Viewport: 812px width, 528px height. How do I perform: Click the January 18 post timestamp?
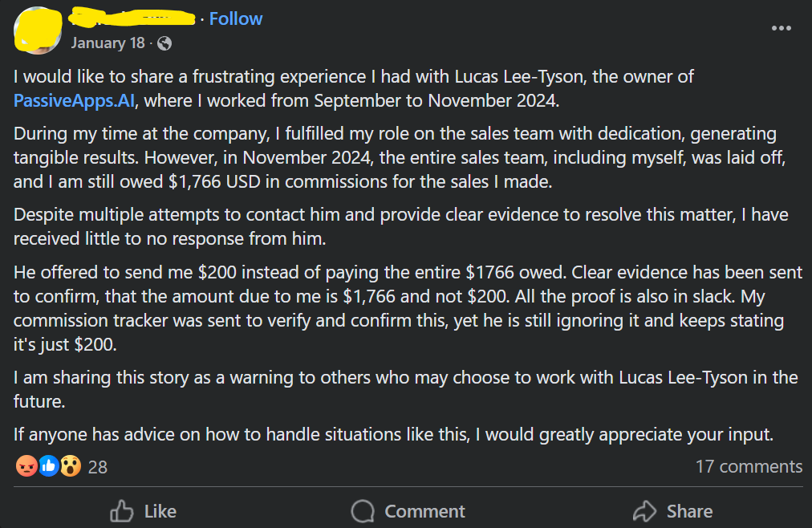point(108,43)
